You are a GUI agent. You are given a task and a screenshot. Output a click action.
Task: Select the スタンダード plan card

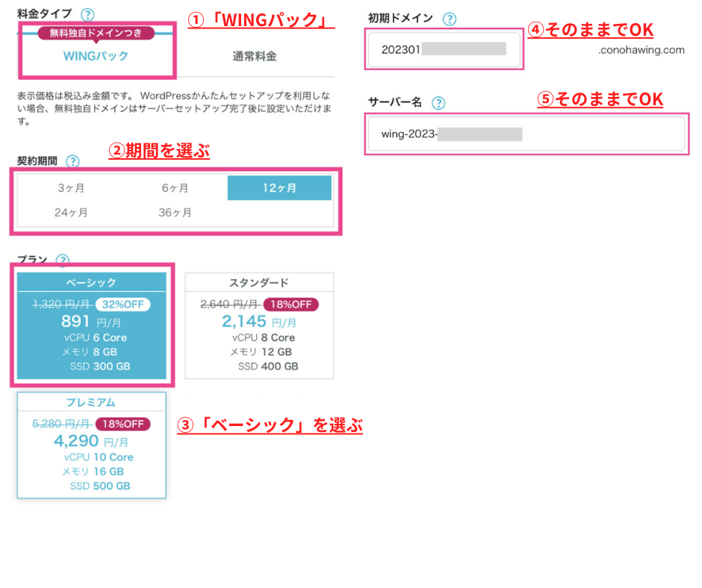(259, 326)
